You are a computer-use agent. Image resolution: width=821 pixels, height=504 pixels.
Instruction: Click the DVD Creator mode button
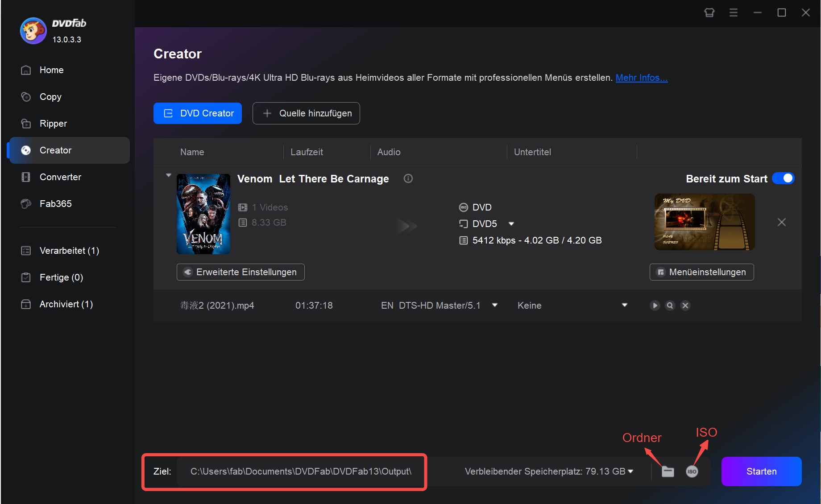pos(198,113)
